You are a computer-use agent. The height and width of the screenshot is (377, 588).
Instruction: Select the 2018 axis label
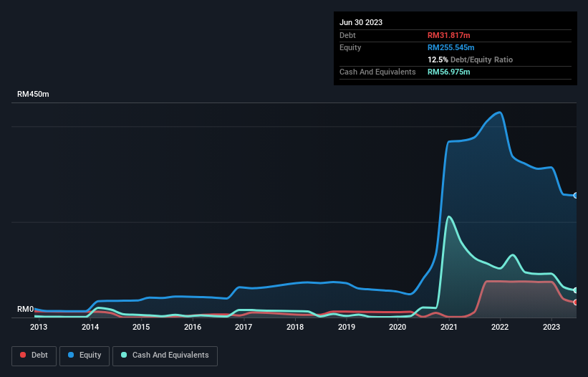295,327
